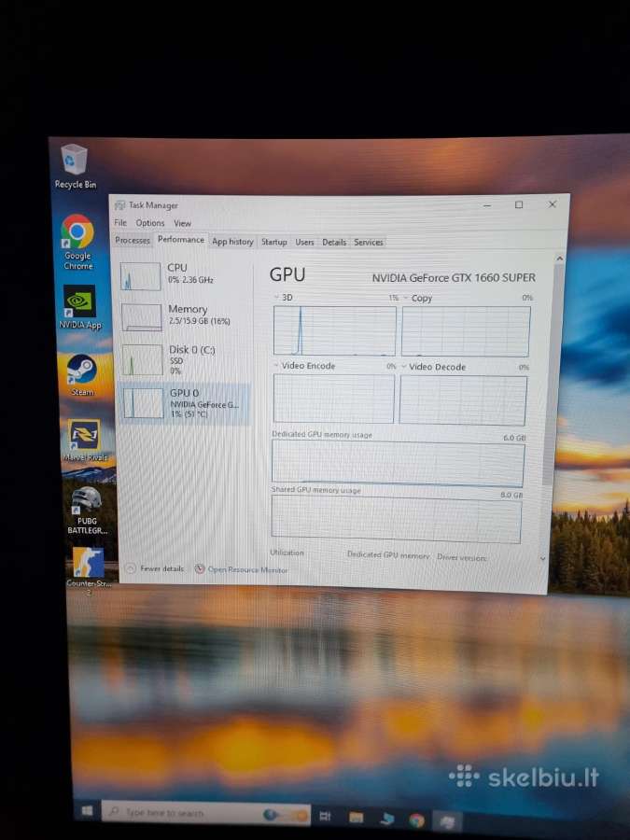Click the Copy engine graph
The width and height of the screenshot is (630, 840).
pos(466,331)
